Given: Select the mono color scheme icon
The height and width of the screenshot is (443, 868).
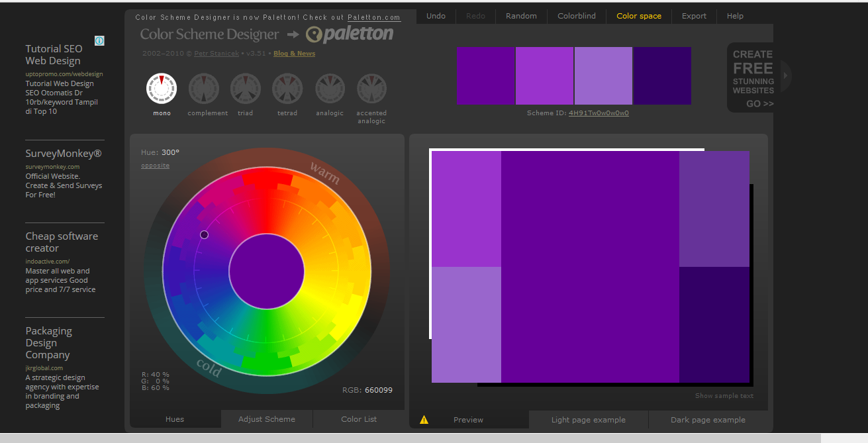Looking at the screenshot, I should click(x=162, y=89).
